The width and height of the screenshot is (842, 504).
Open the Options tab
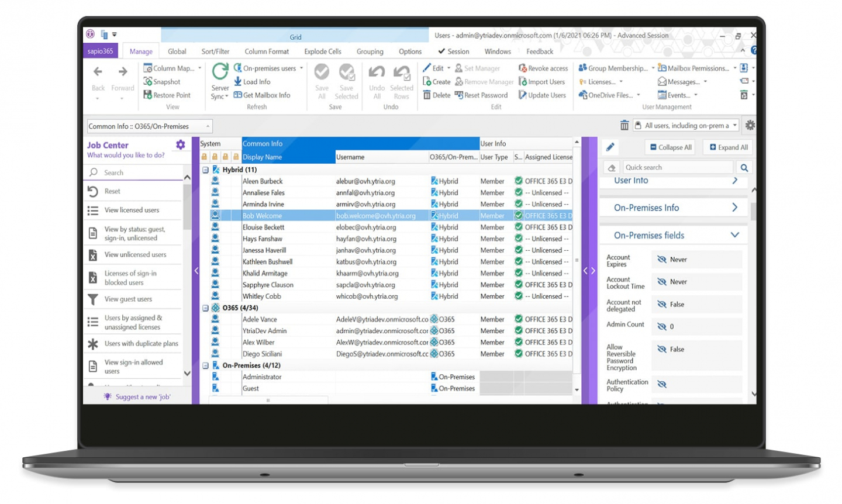pos(410,51)
